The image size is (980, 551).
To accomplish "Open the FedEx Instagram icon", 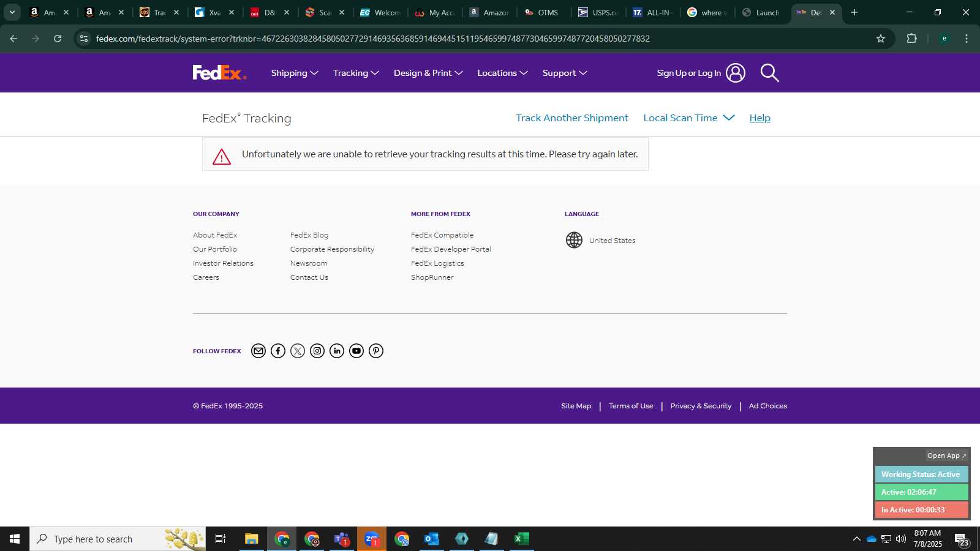I will click(x=317, y=351).
